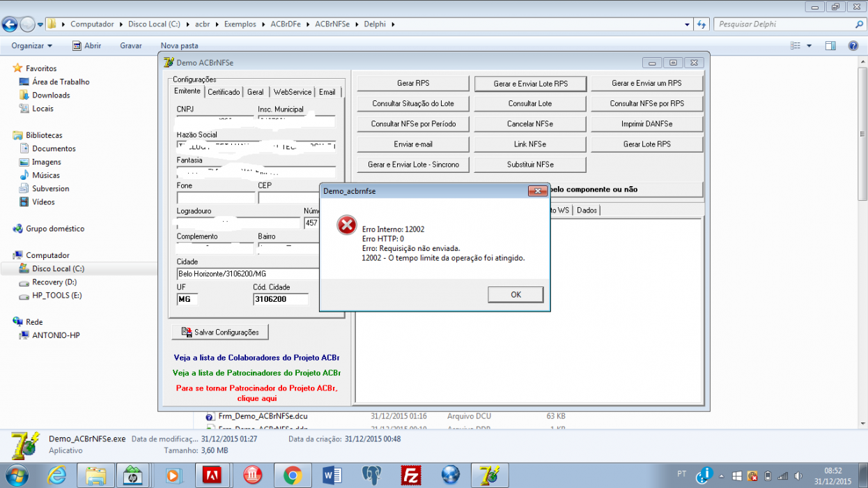Click the Substituir NFSe button
Screen dimensions: 868x488
pos(530,165)
